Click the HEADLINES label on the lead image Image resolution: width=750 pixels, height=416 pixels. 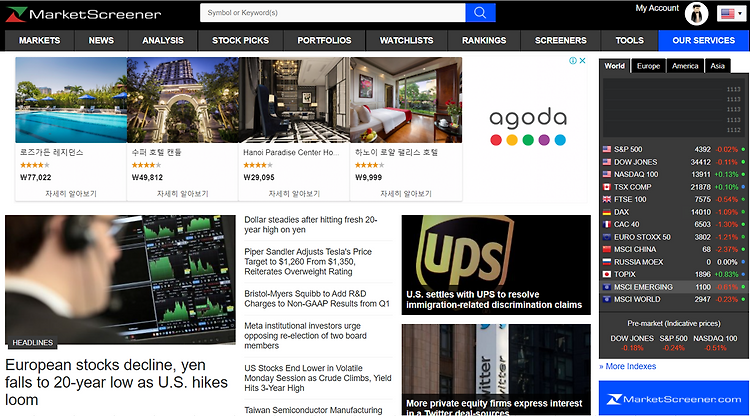pos(32,342)
